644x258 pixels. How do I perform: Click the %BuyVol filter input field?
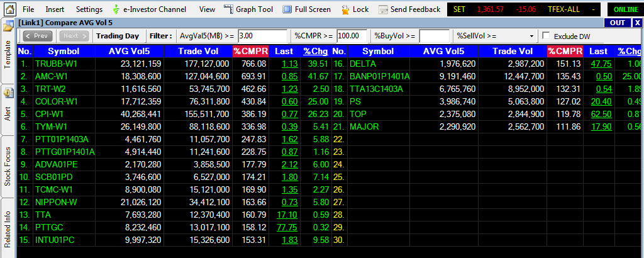[434, 36]
